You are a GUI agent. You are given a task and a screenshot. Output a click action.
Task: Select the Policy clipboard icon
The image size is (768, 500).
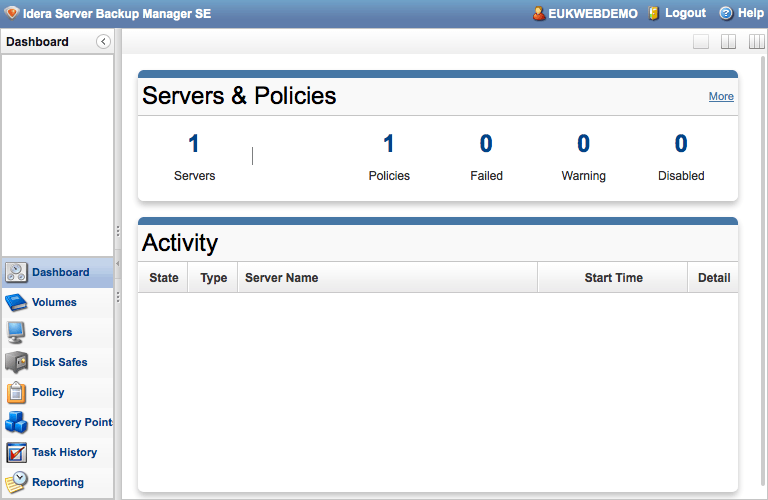coord(16,392)
